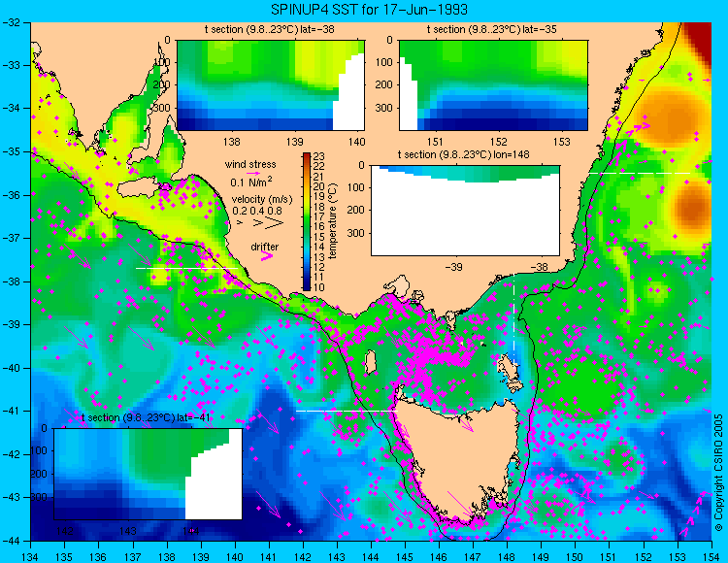
Task: Click the '0.2 0.4 0.8' velocity scale values
Action: [257, 211]
